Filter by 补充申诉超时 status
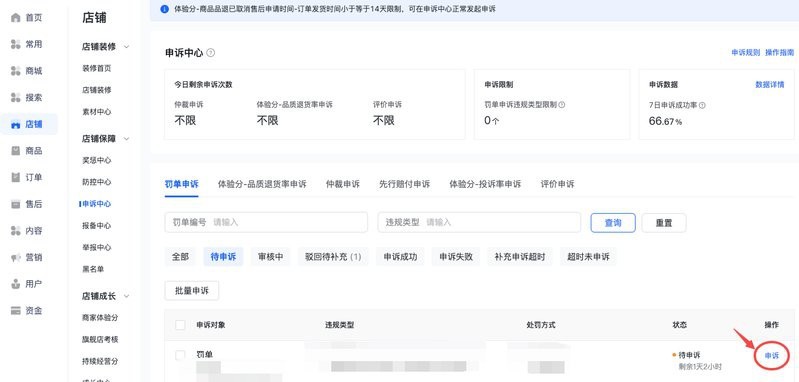This screenshot has width=799, height=382. tap(520, 257)
